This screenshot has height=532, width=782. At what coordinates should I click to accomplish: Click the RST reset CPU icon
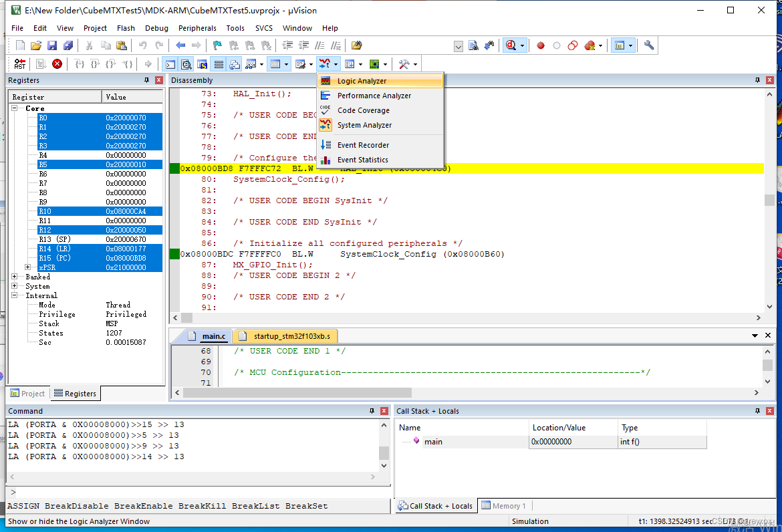coord(20,63)
